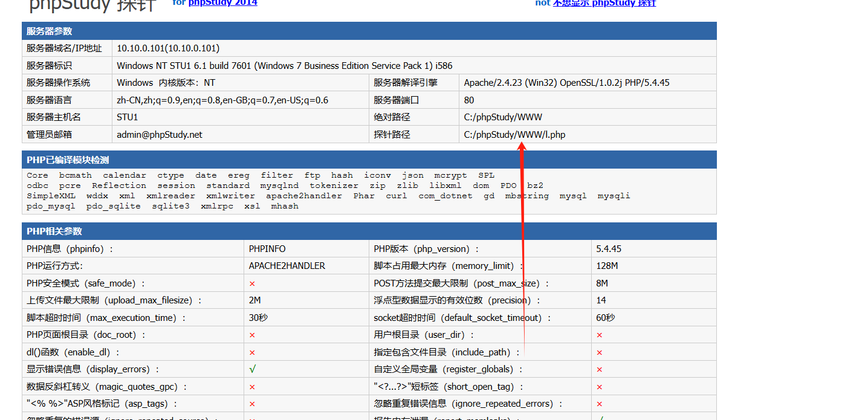Click the probe path C:/phpStudy/WWW/l.php
The height and width of the screenshot is (420, 868).
click(514, 135)
